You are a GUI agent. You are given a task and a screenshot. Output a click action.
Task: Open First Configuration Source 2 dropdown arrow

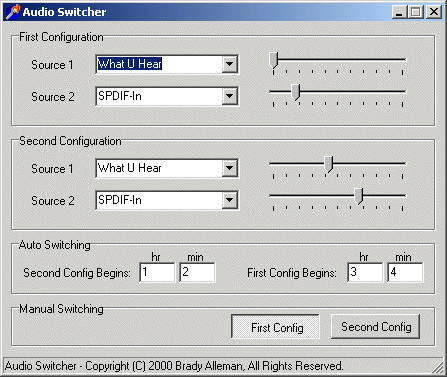(x=229, y=96)
